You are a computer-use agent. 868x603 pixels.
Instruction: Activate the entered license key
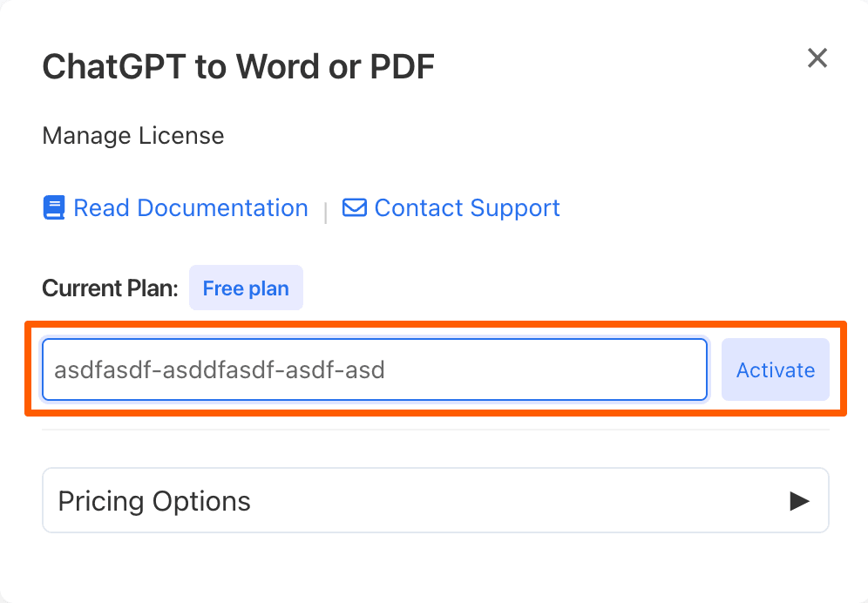[x=775, y=369]
